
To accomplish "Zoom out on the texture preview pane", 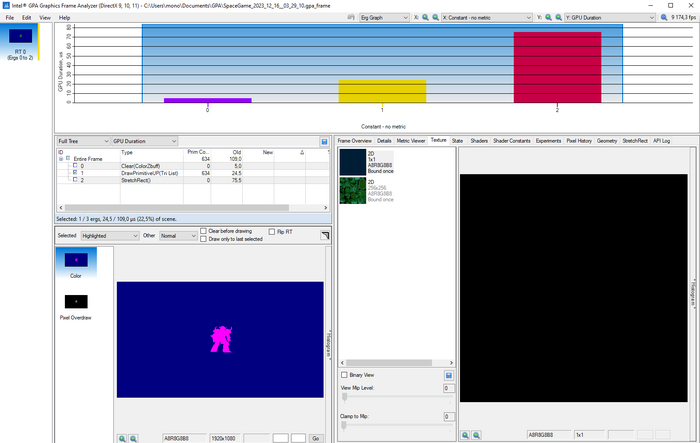I will [x=476, y=435].
